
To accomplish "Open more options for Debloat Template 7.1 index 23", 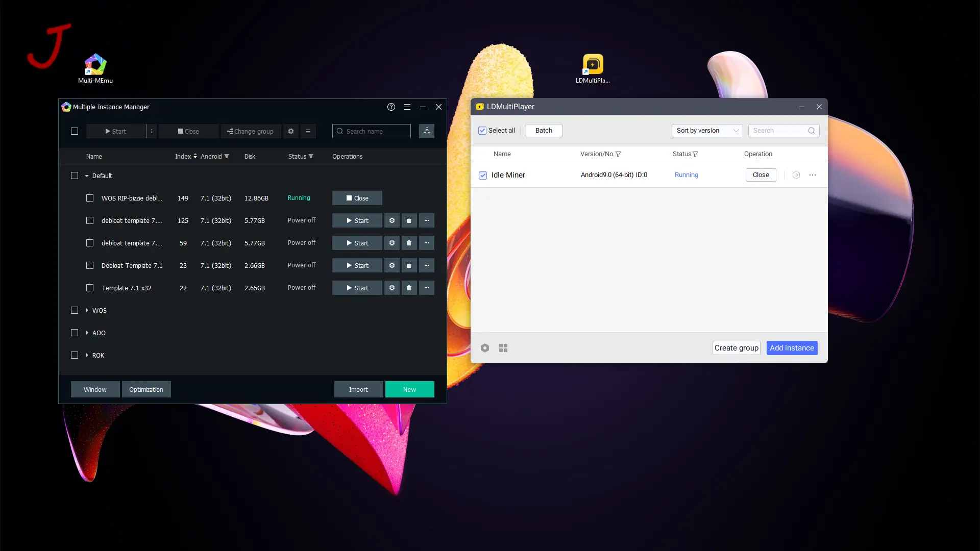I will [x=427, y=265].
